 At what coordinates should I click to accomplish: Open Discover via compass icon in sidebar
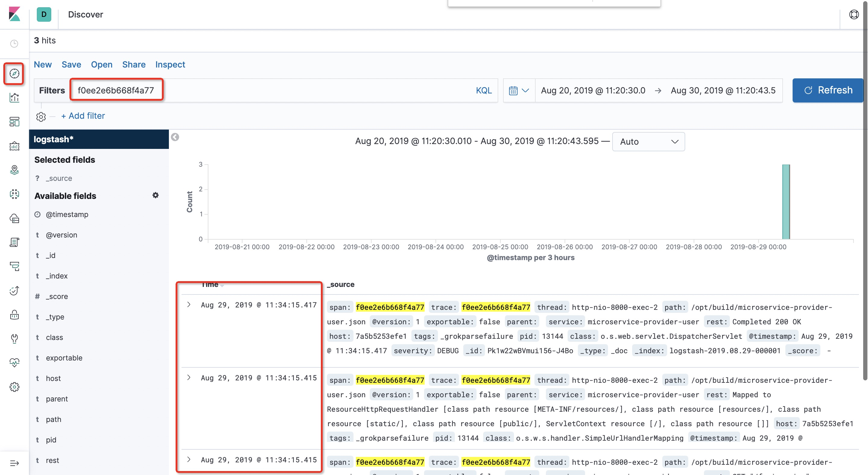coord(14,73)
